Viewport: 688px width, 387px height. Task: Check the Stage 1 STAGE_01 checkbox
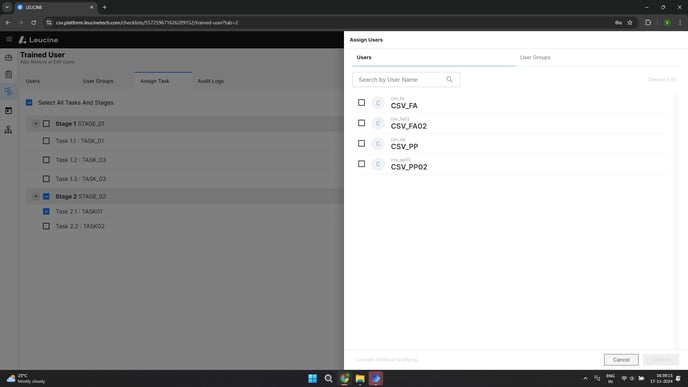pyautogui.click(x=46, y=124)
